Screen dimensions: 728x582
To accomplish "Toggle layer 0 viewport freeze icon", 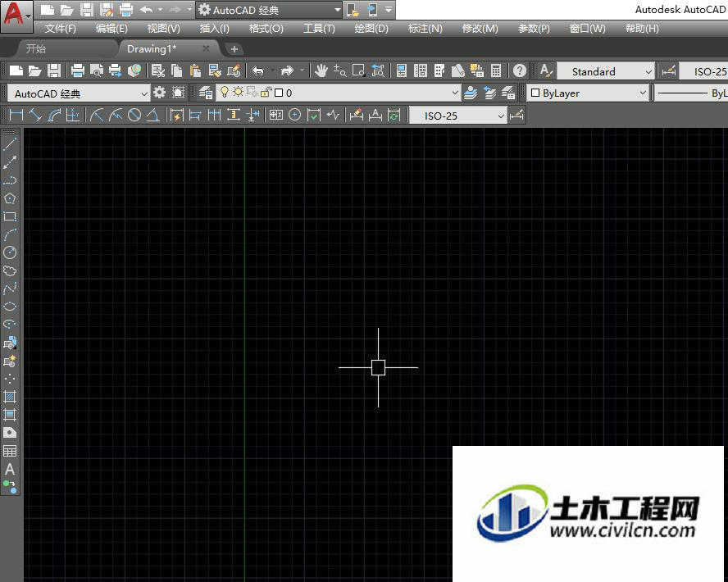I will point(253,93).
